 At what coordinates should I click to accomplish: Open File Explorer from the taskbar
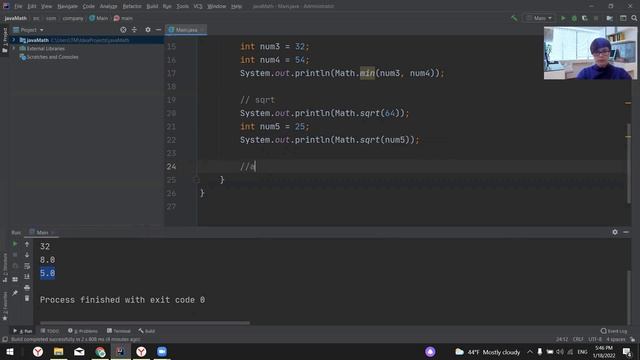pos(58,352)
